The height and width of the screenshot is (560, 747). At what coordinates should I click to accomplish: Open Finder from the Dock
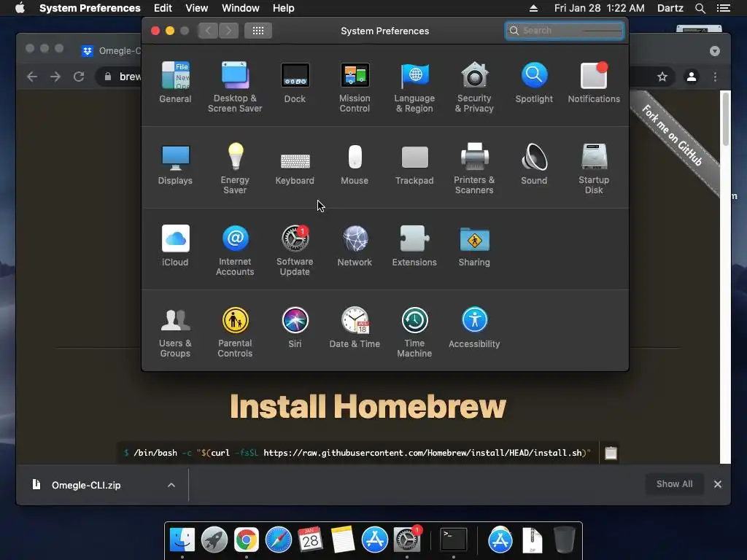tap(182, 540)
